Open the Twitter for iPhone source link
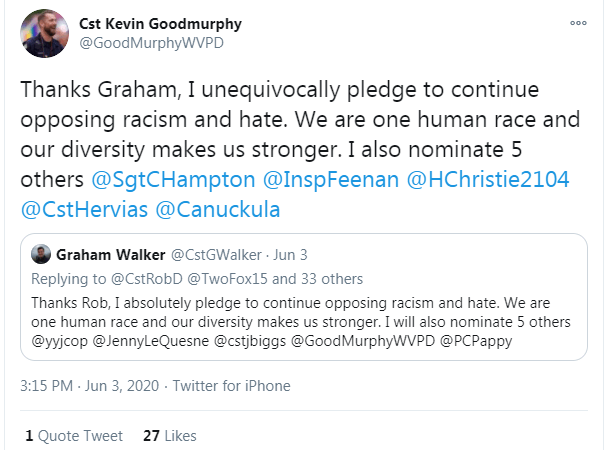Image resolution: width=606 pixels, height=450 pixels. [232, 386]
